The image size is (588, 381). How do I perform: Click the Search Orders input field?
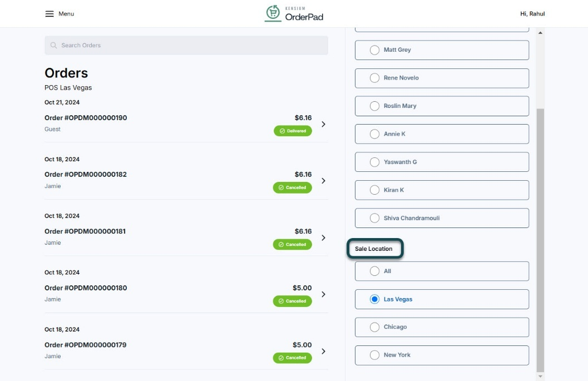click(189, 46)
